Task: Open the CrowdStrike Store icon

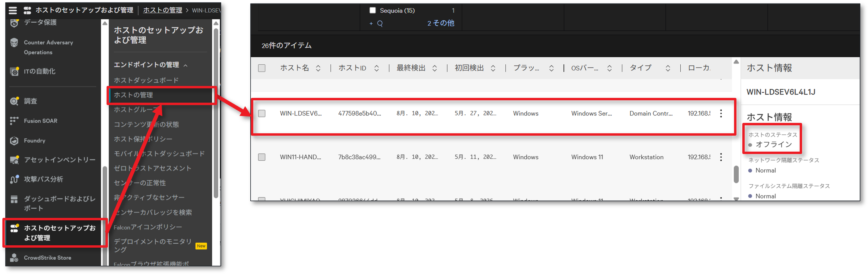Action: click(14, 258)
